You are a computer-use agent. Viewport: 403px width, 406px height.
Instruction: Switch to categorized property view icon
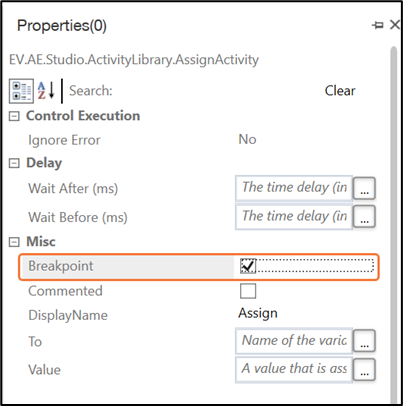(21, 91)
